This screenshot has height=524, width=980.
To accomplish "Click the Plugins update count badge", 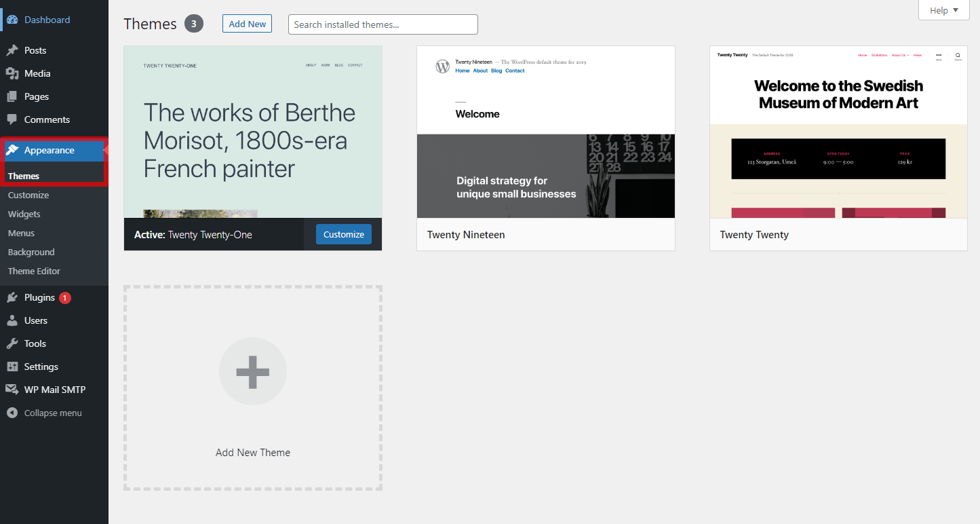I will pos(64,297).
